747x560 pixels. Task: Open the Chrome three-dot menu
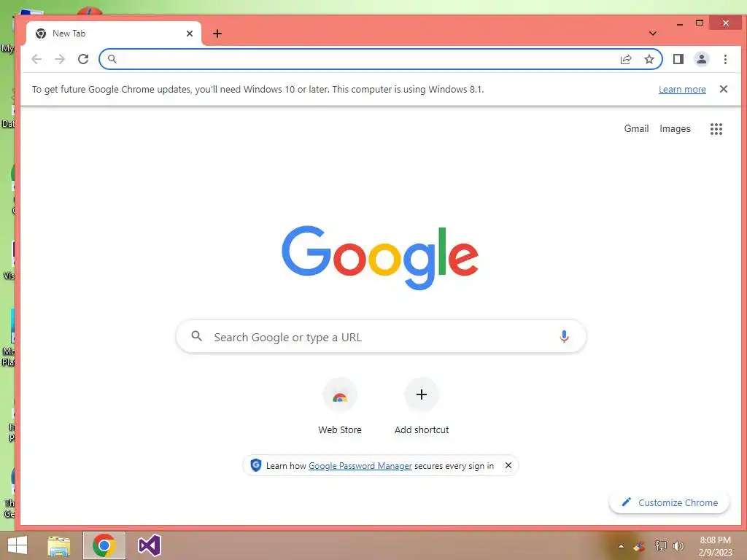pos(725,59)
